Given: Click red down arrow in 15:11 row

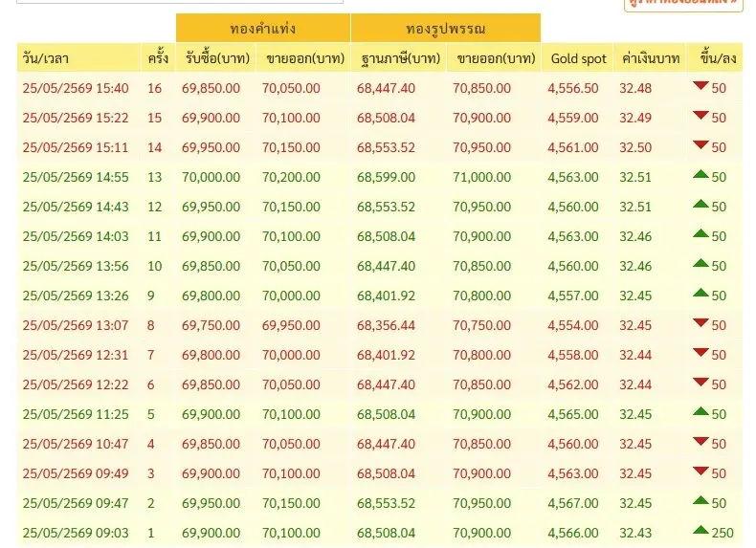Looking at the screenshot, I should click(700, 145).
